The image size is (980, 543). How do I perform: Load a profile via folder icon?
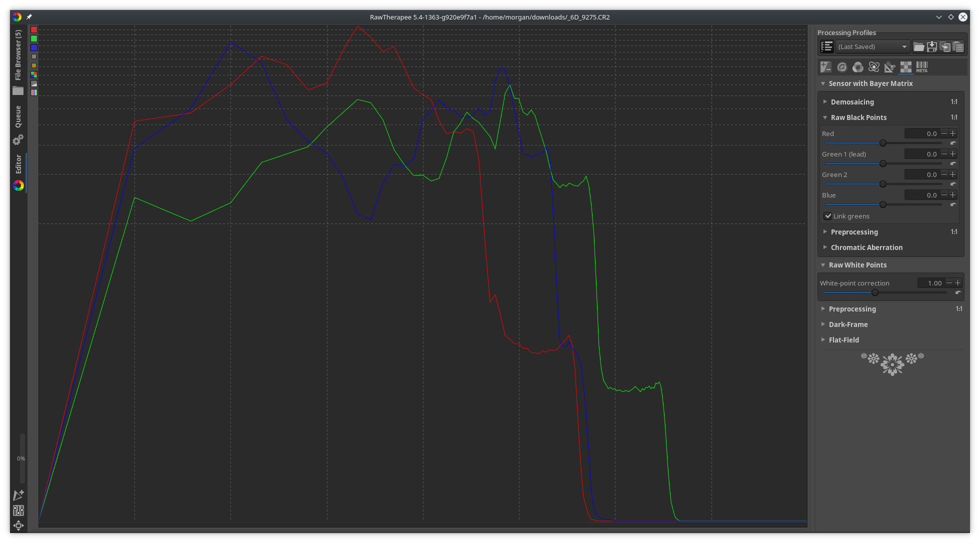(x=919, y=47)
